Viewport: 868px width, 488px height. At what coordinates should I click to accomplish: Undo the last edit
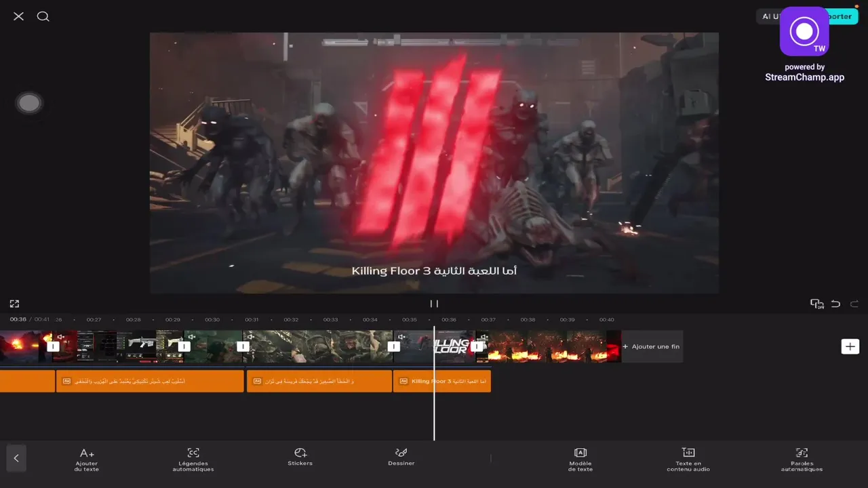tap(835, 304)
